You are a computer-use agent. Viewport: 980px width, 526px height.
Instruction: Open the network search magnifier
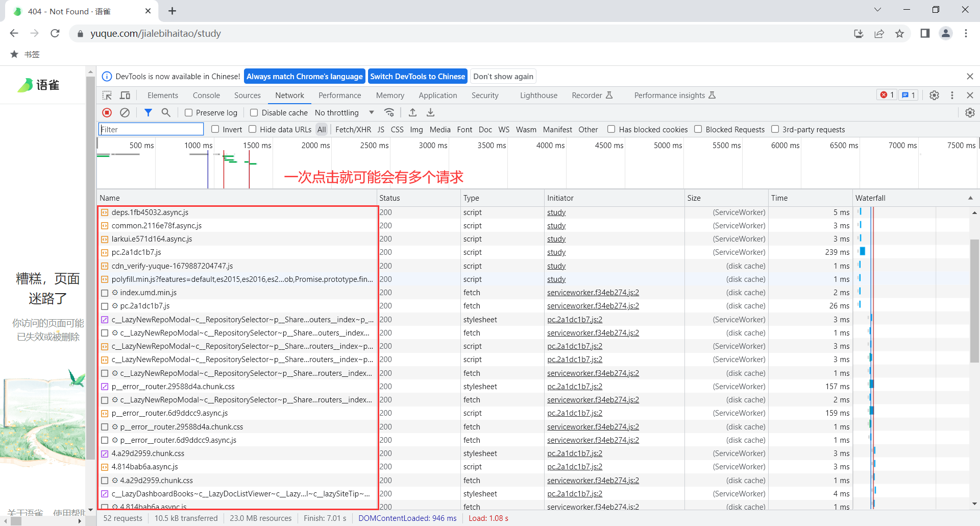[166, 112]
